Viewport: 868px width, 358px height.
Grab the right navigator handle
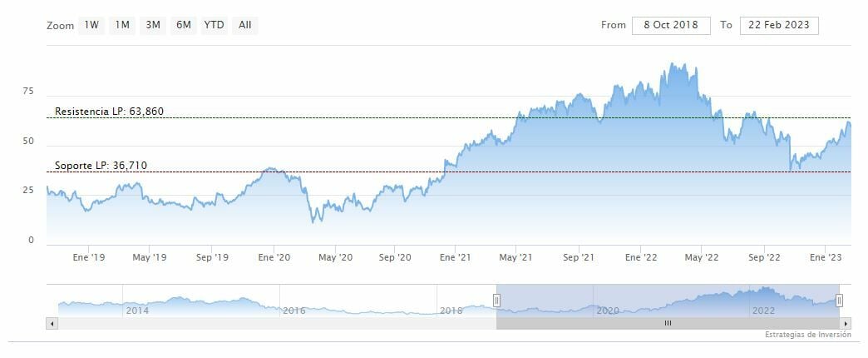click(x=839, y=300)
